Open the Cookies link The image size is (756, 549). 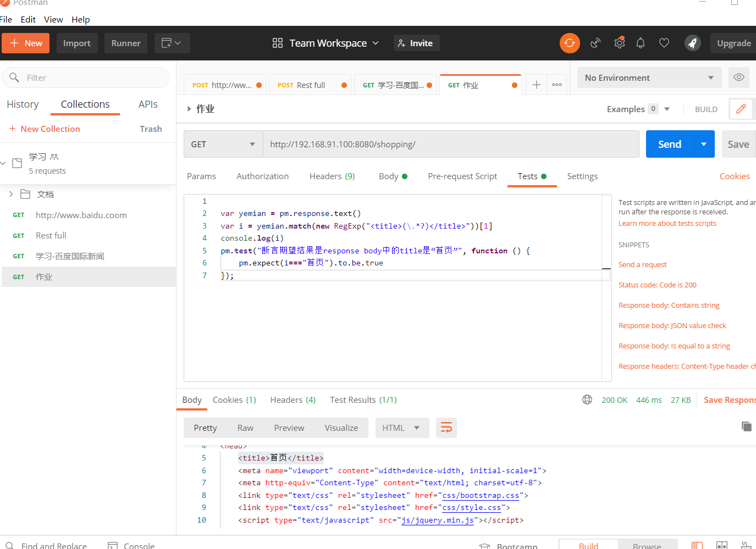click(x=735, y=176)
